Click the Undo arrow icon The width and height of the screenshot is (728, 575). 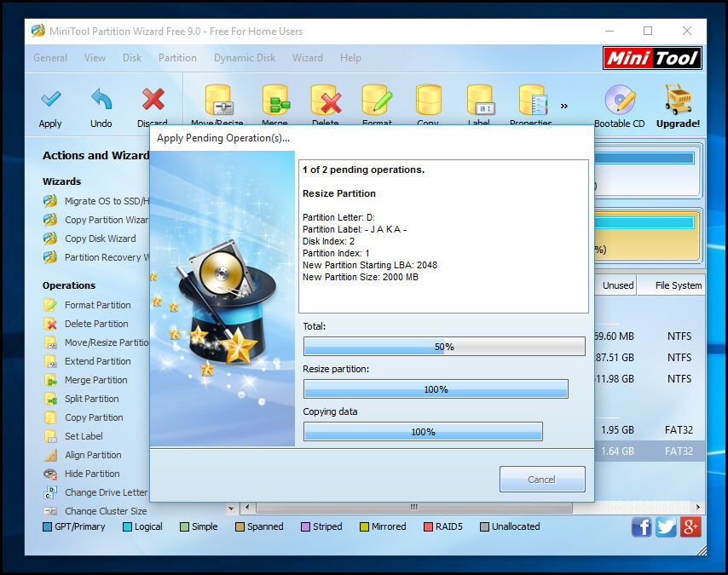click(x=101, y=98)
